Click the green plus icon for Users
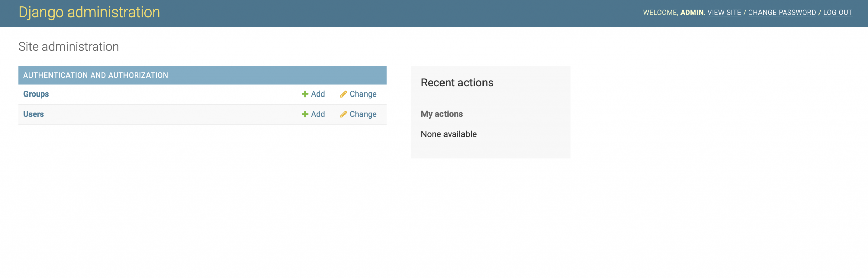 tap(305, 114)
